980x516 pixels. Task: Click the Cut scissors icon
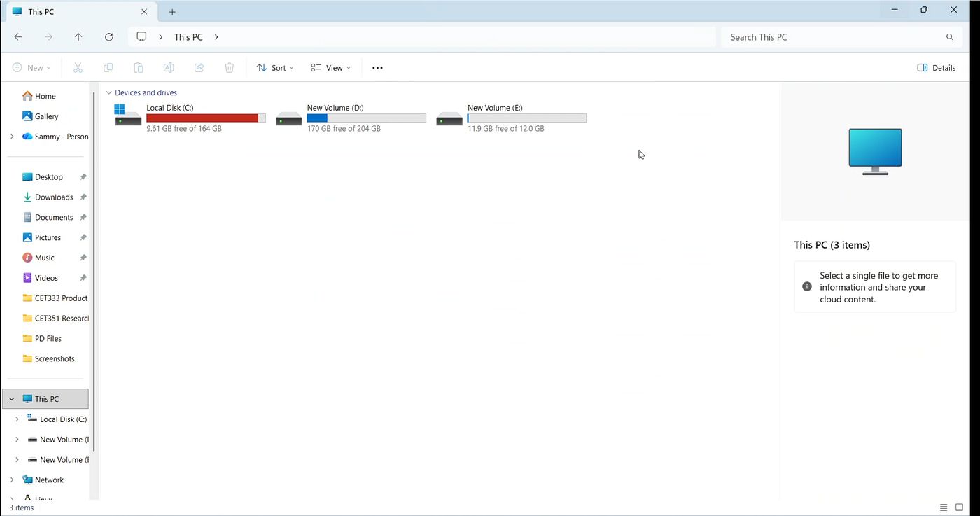[x=78, y=68]
